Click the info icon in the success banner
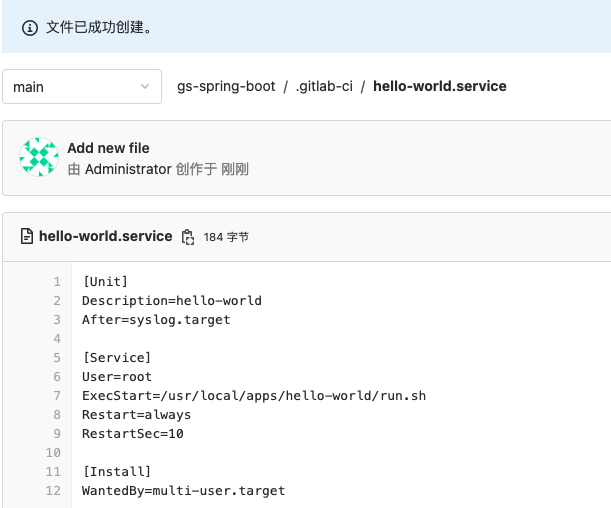This screenshot has height=508, width=611. [x=30, y=28]
